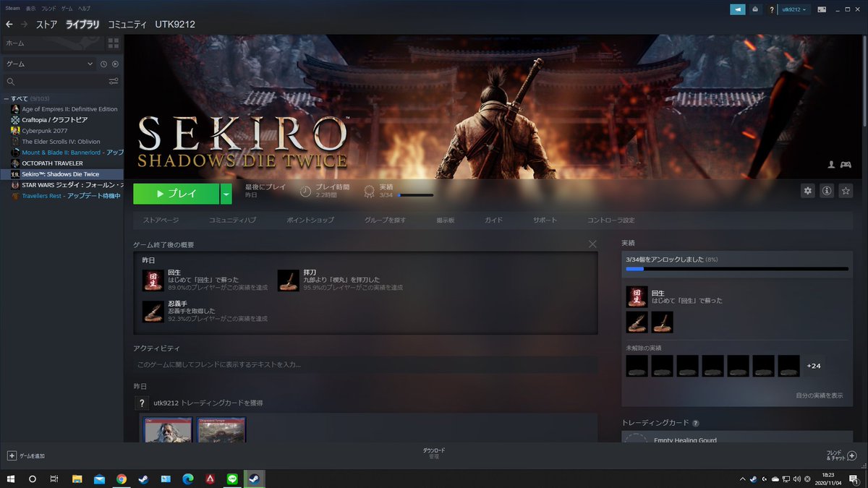Click the trading card question mark event icon
Viewport: 868px width, 488px height.
[x=142, y=403]
